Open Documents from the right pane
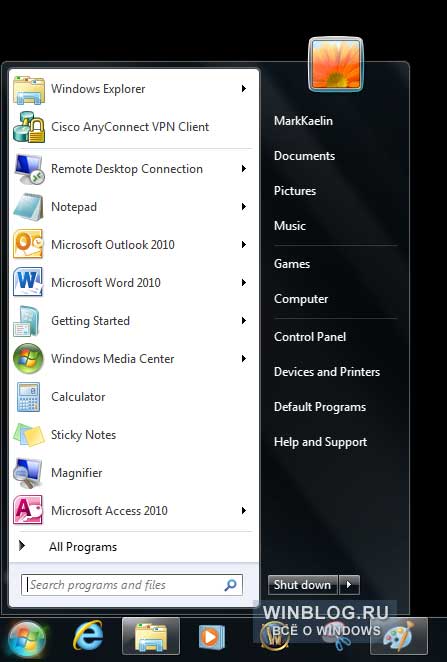Screen dimensions: 447x662 [x=304, y=156]
